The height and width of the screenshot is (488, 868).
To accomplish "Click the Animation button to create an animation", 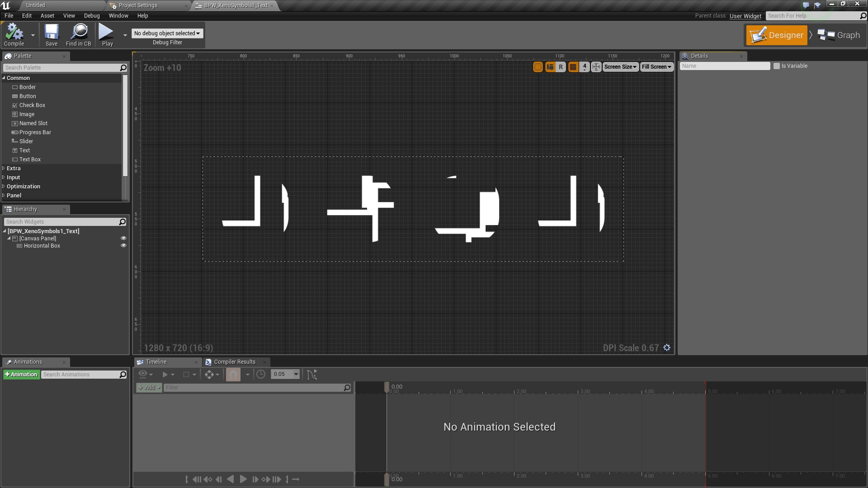I will pyautogui.click(x=21, y=374).
